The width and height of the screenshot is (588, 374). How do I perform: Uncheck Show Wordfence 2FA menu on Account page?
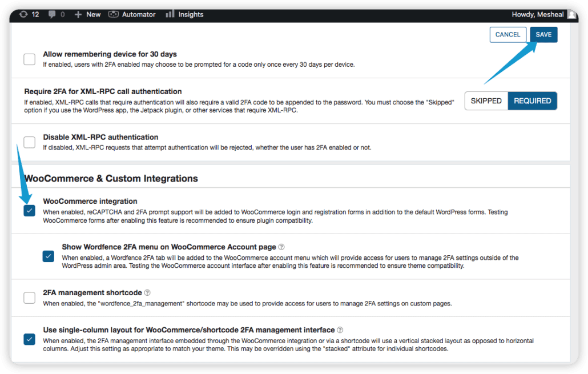coord(48,256)
